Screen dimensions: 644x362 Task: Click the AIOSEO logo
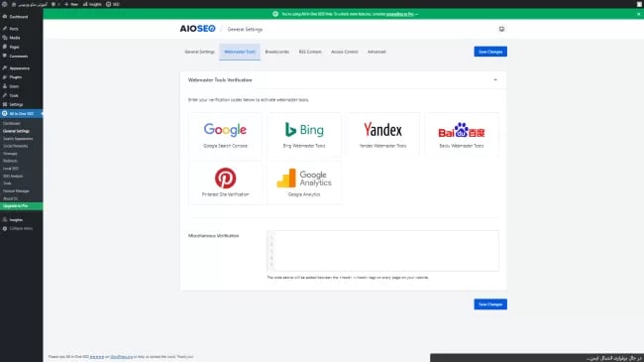tap(197, 29)
